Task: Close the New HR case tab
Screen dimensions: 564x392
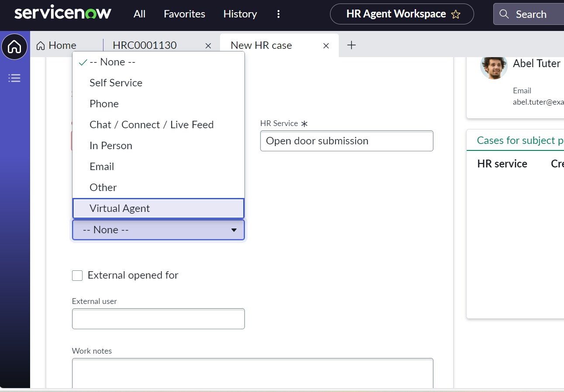Action: (x=326, y=45)
